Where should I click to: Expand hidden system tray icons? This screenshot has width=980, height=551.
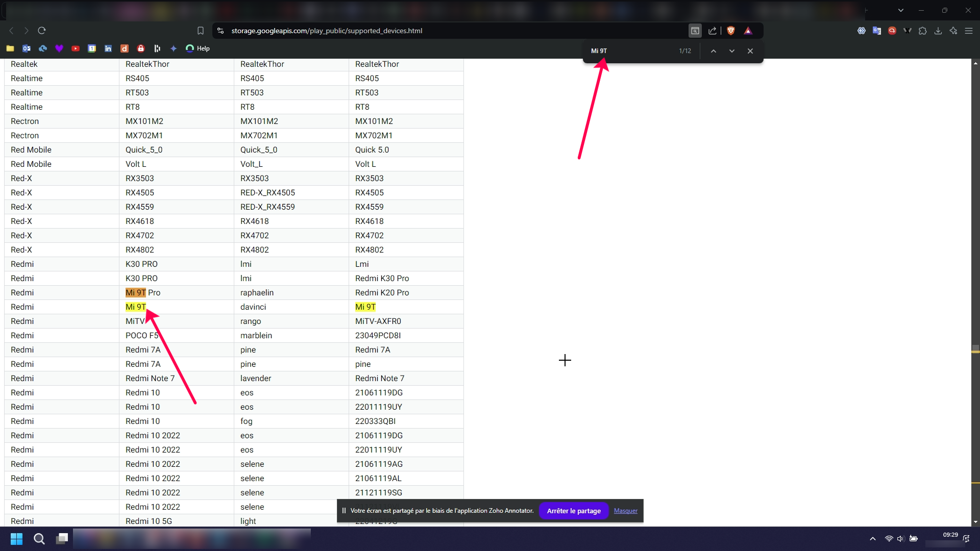[x=873, y=539]
